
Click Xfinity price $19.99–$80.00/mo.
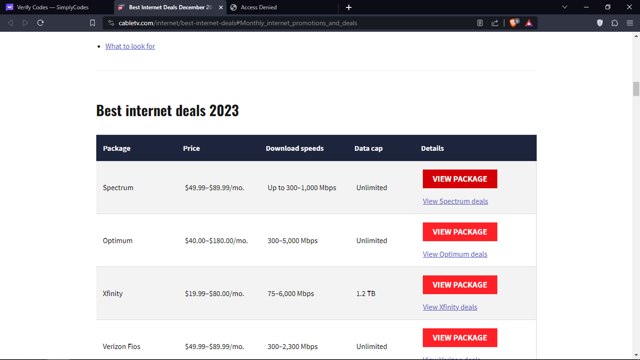tap(214, 293)
